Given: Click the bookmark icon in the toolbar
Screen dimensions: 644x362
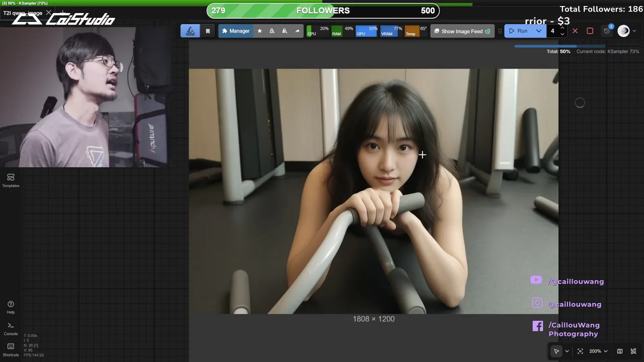Looking at the screenshot, I should [208, 31].
